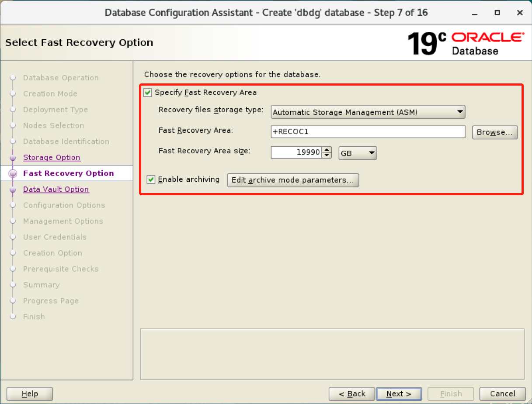532x404 pixels.
Task: Open Recovery files storage type dropdown
Action: pos(368,112)
